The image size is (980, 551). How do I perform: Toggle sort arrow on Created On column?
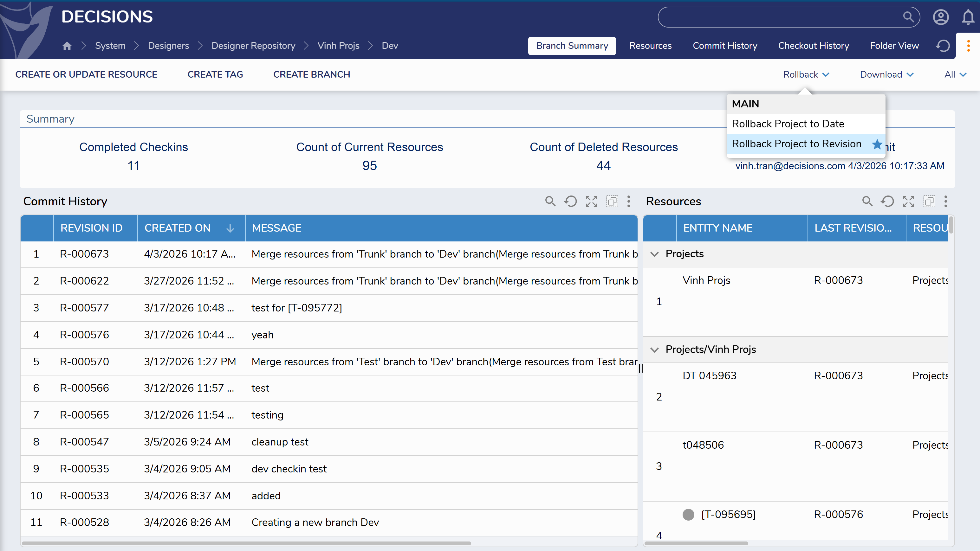tap(230, 228)
